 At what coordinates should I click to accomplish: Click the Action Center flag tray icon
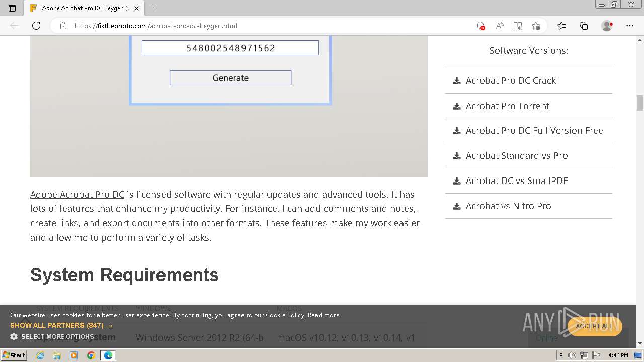(595, 355)
